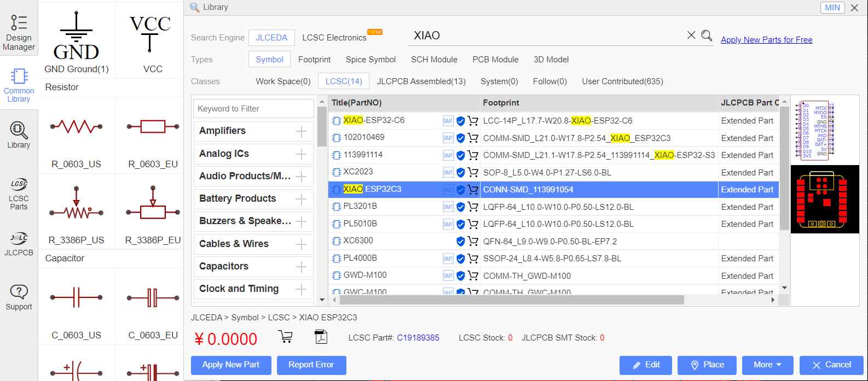
Task: Open LCSC part number C19189385 link
Action: tap(418, 338)
